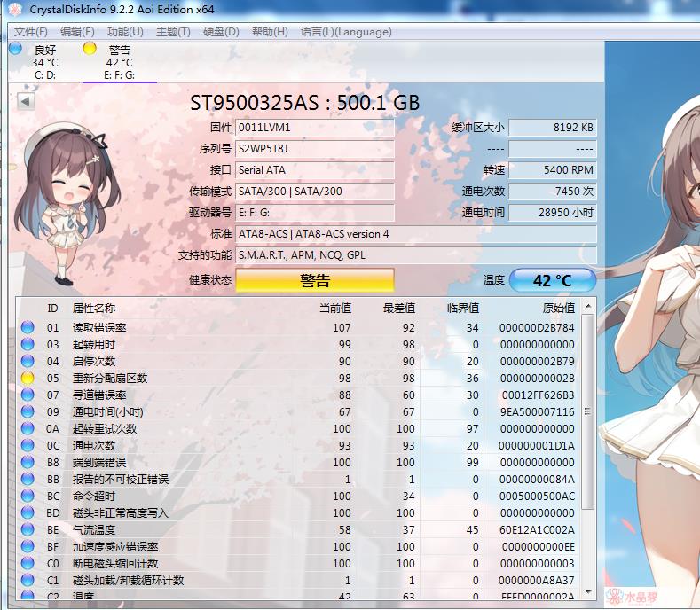Click the status orb for BF 加速度感应错误率
The height and width of the screenshot is (610, 700).
coord(28,546)
